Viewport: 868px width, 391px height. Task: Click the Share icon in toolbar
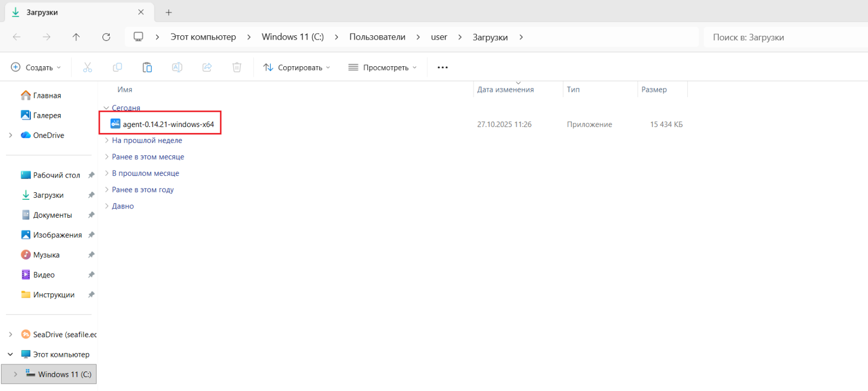coord(207,67)
